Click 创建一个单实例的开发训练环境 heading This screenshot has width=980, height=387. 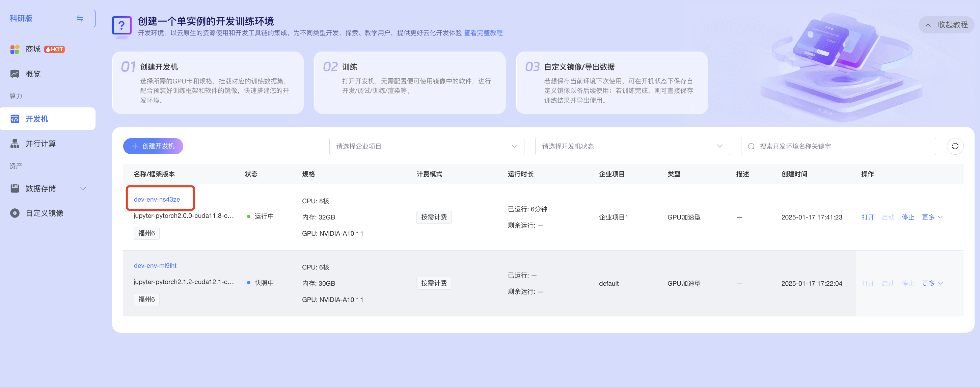[x=206, y=21]
